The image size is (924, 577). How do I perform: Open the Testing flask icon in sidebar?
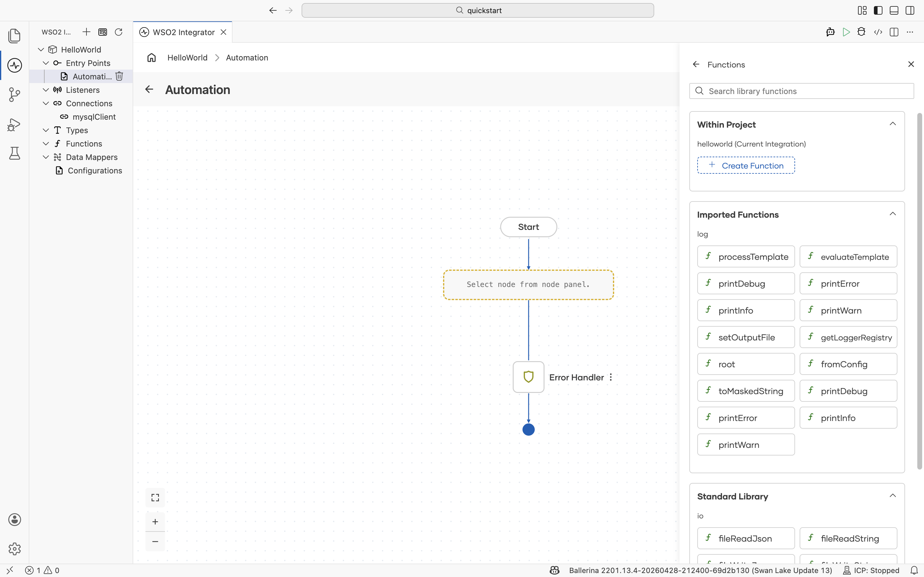tap(14, 153)
